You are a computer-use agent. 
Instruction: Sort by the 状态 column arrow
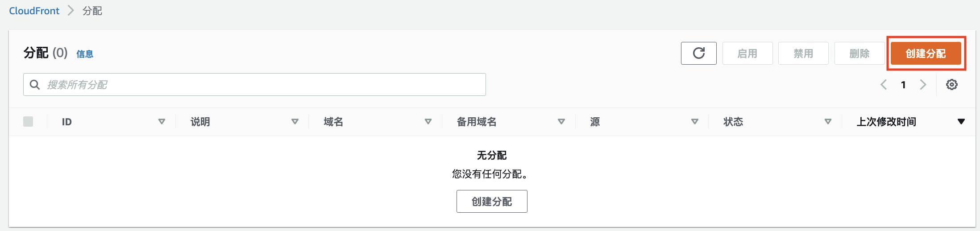click(x=828, y=122)
